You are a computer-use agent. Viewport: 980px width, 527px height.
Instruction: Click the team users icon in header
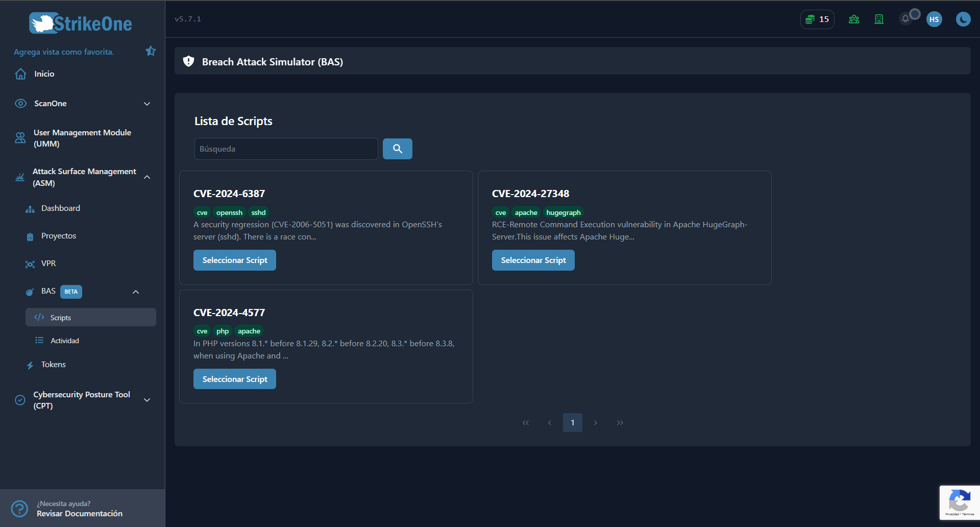pyautogui.click(x=854, y=19)
